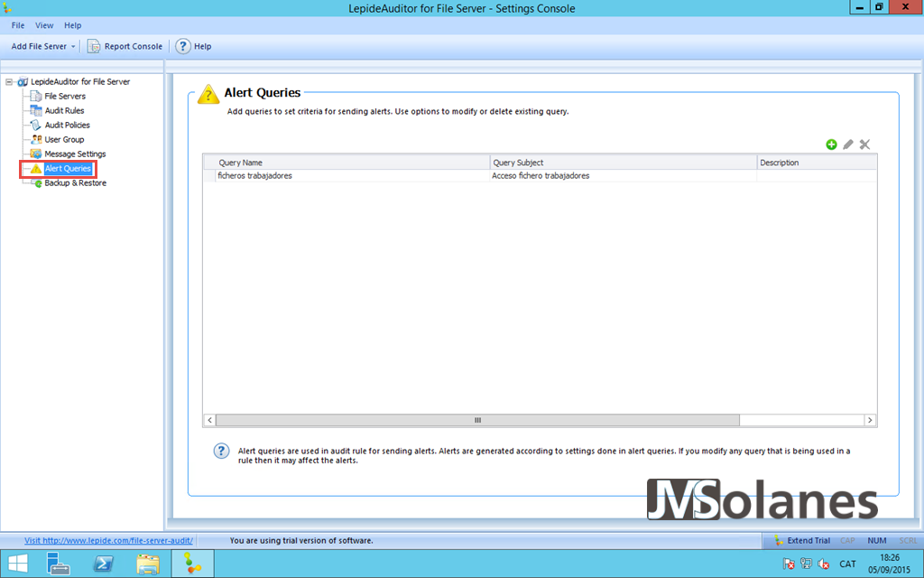Screen dimensions: 924x578
Task: Click the Report Console label
Action: pyautogui.click(x=134, y=46)
